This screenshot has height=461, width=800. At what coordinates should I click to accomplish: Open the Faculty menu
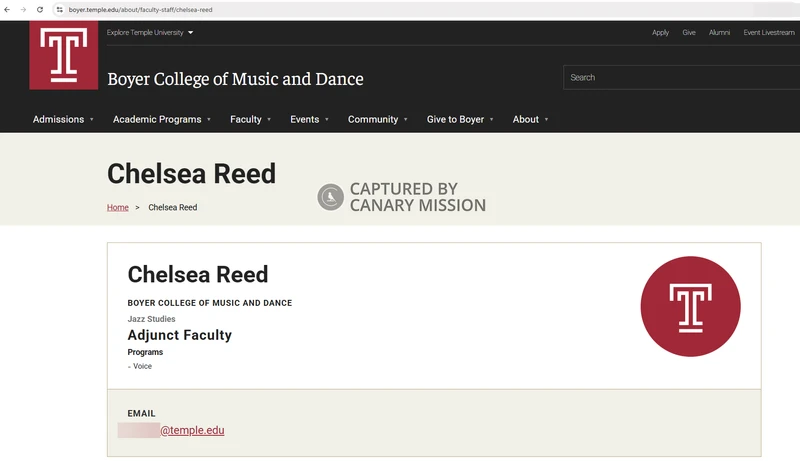click(251, 119)
